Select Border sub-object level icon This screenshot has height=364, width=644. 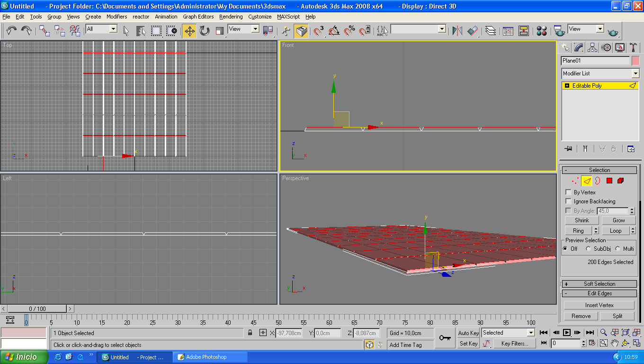click(598, 181)
